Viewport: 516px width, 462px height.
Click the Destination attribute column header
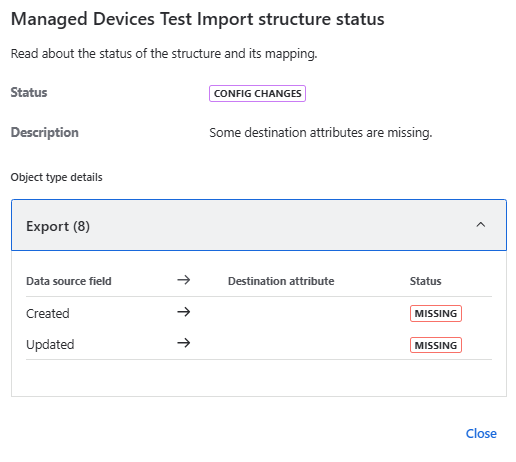(x=281, y=281)
